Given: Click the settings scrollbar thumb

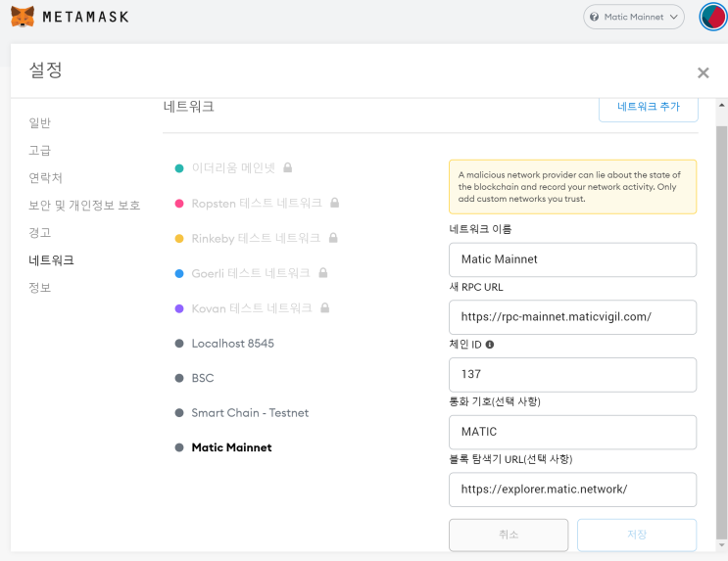Looking at the screenshot, I should pos(721,332).
